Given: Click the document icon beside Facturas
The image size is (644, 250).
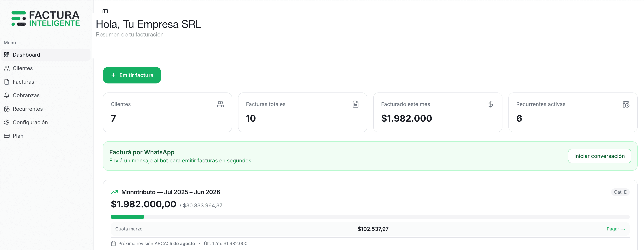Looking at the screenshot, I should pos(7,82).
